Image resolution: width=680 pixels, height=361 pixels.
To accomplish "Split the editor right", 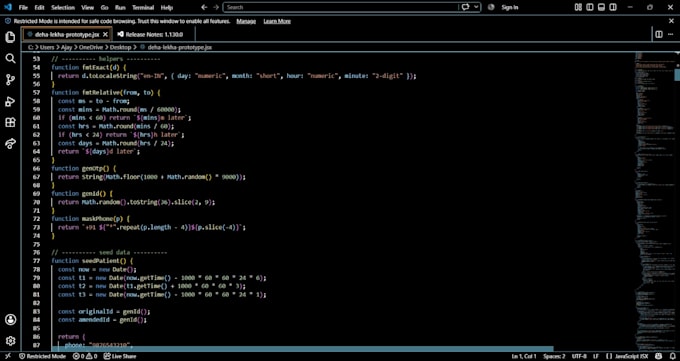I will pos(659,34).
